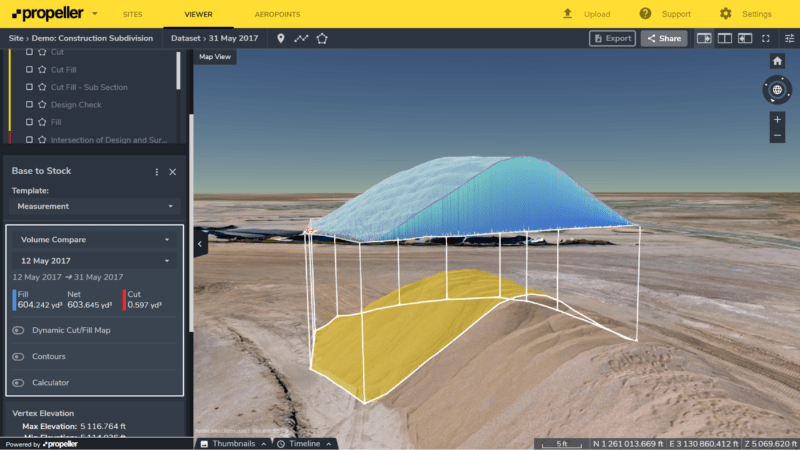
Task: Expand the Volume Compare dropdown
Action: pos(95,240)
